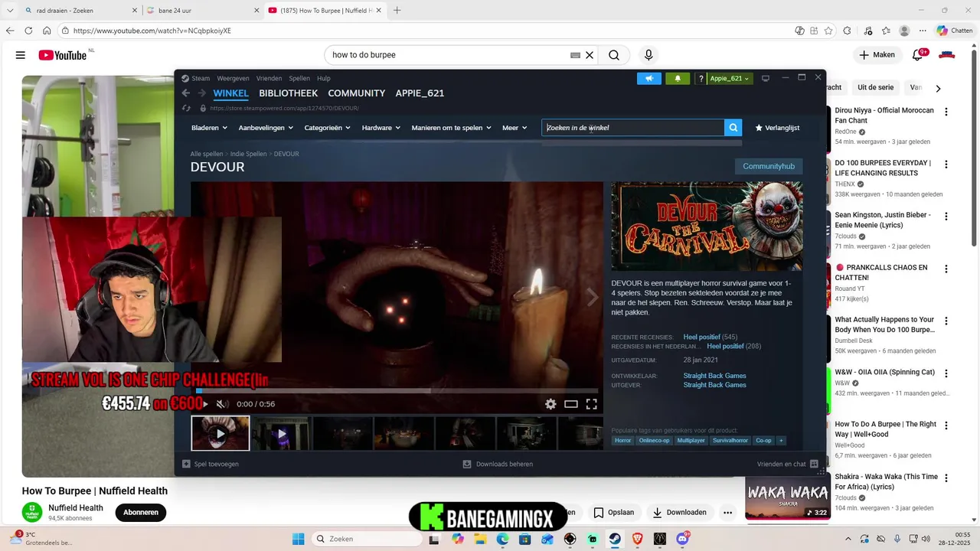Open the Vrienden menu
This screenshot has width=980, height=551.
coord(269,78)
